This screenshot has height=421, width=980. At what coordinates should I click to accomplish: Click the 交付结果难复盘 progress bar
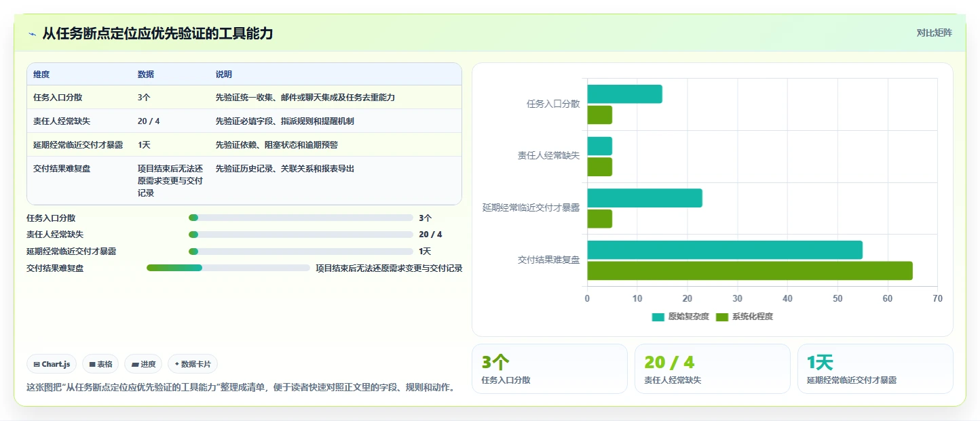(x=228, y=268)
